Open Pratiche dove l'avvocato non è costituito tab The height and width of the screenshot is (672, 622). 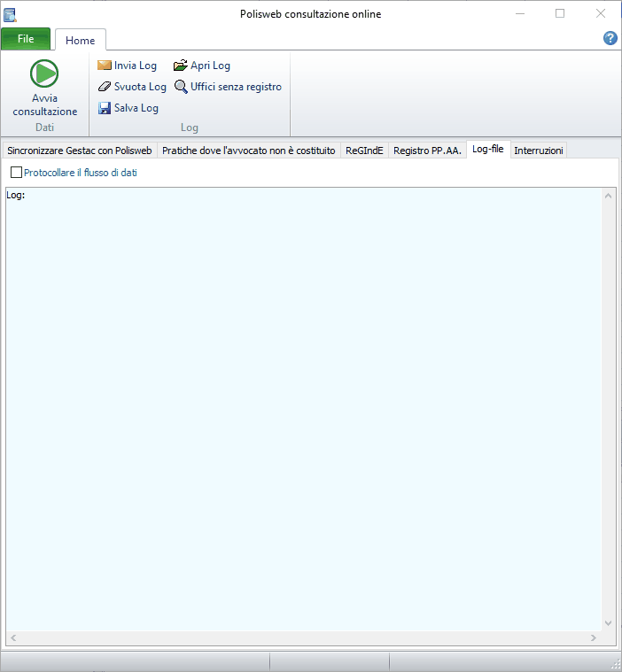249,151
